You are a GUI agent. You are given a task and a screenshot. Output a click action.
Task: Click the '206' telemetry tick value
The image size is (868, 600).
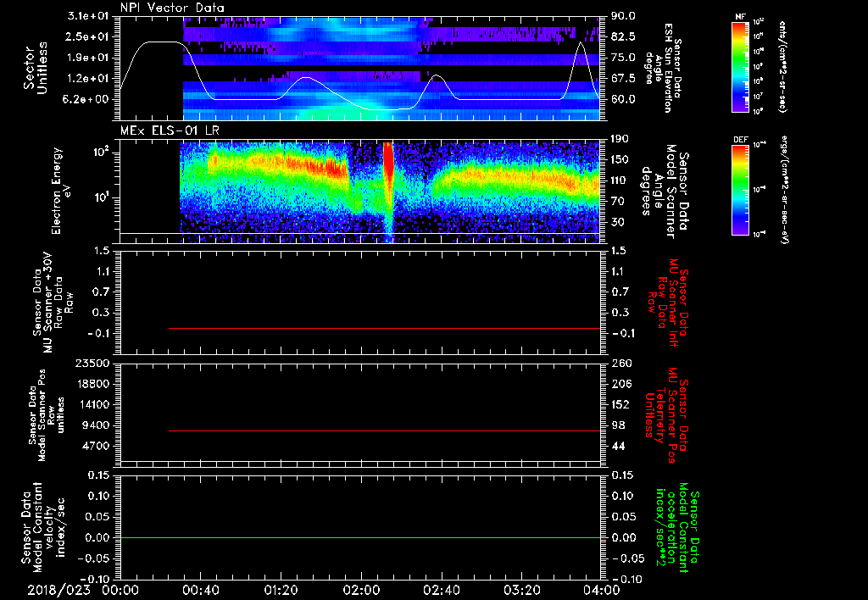click(620, 384)
